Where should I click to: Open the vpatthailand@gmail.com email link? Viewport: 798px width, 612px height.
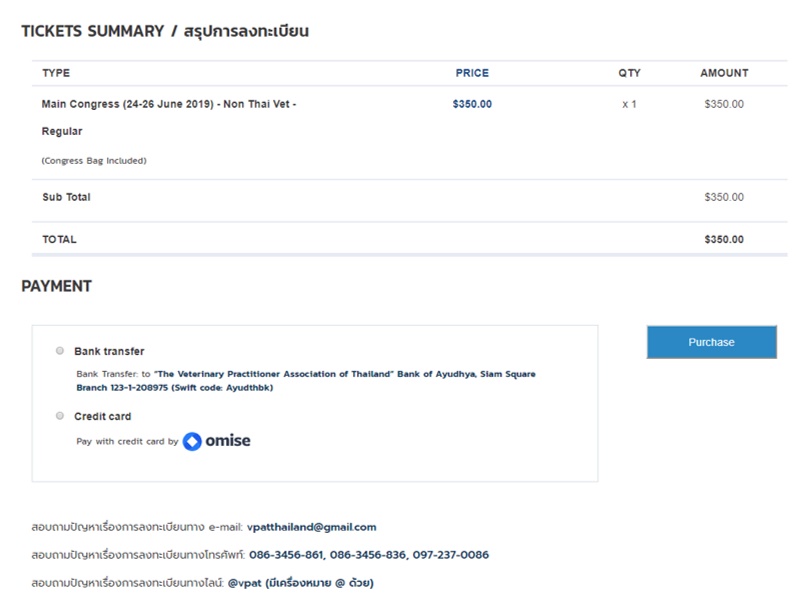pos(311,527)
